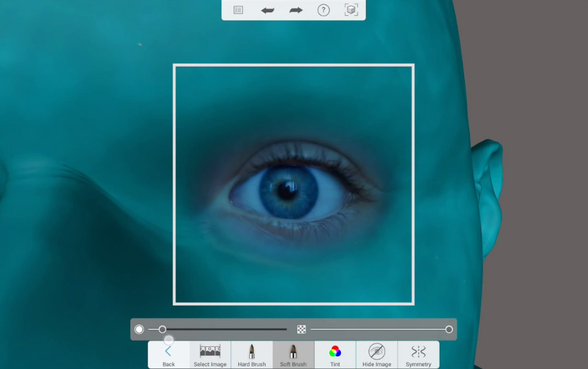
Task: Go Back from the paint menu
Action: coord(168,355)
